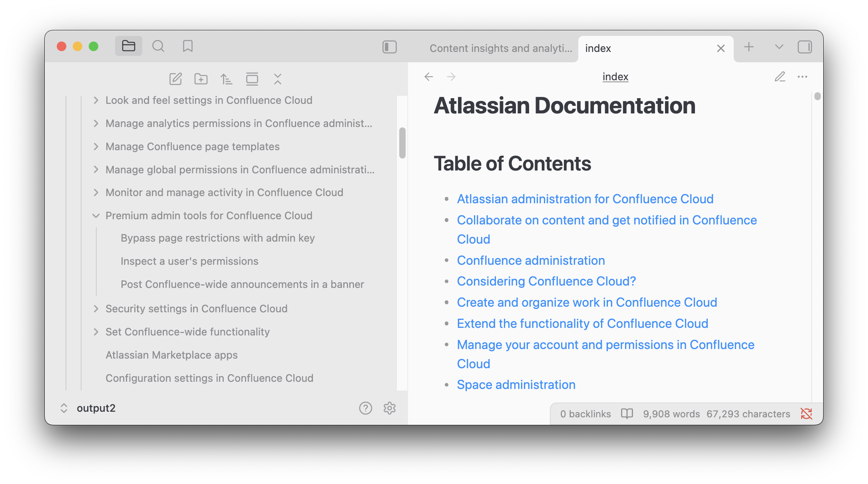This screenshot has height=484, width=868.
Task: Toggle the left sidebar
Action: point(389,47)
